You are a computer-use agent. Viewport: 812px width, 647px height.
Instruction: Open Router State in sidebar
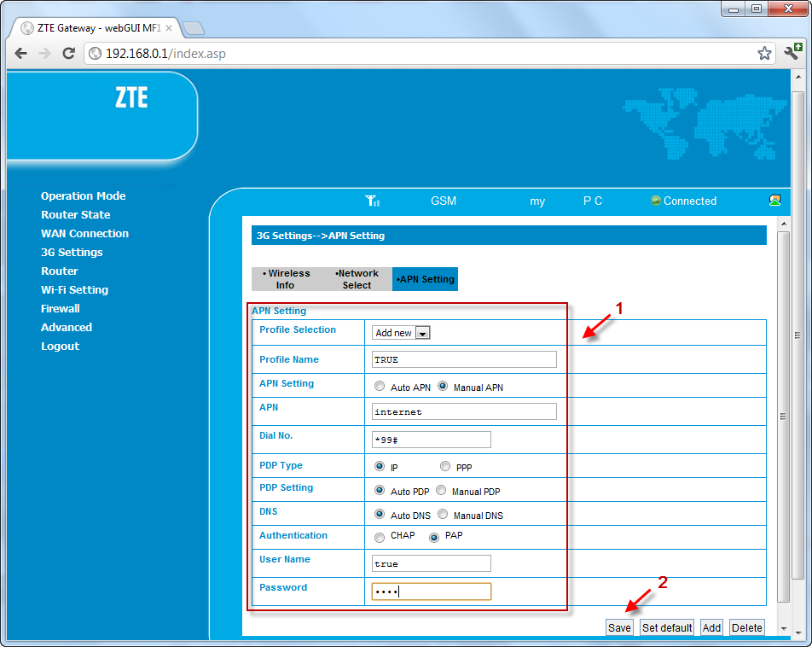click(76, 214)
